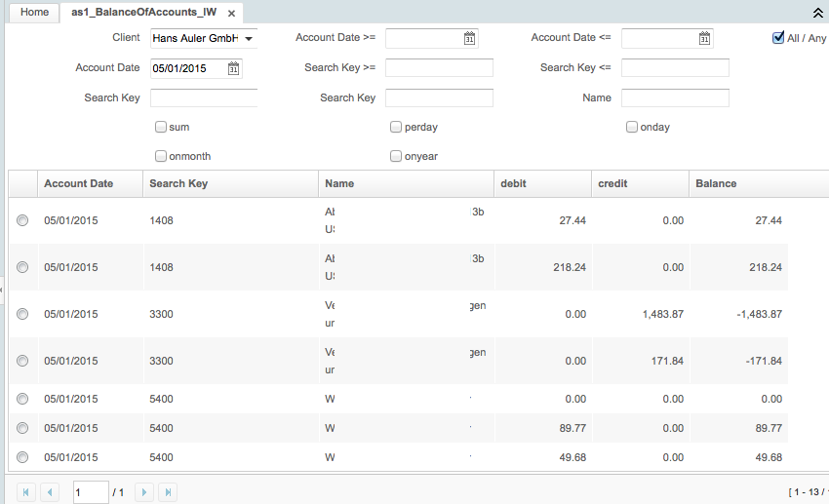The image size is (829, 504).
Task: Switch to the Home tab
Action: point(34,13)
